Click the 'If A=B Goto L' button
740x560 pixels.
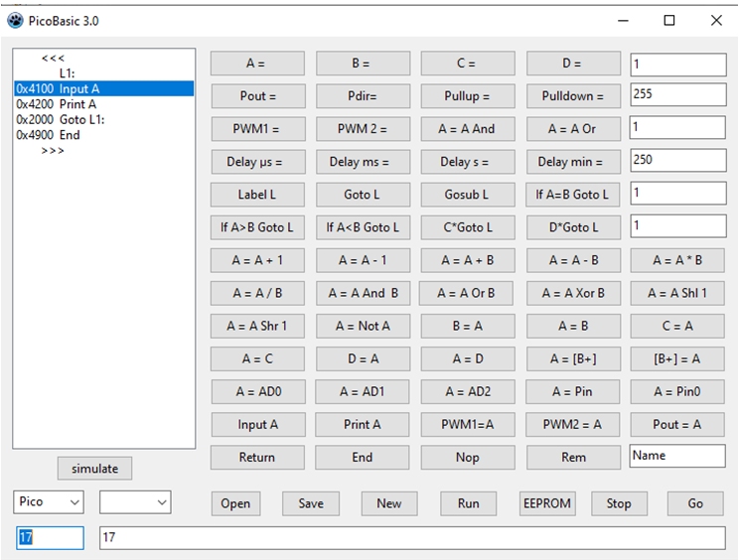pos(572,195)
